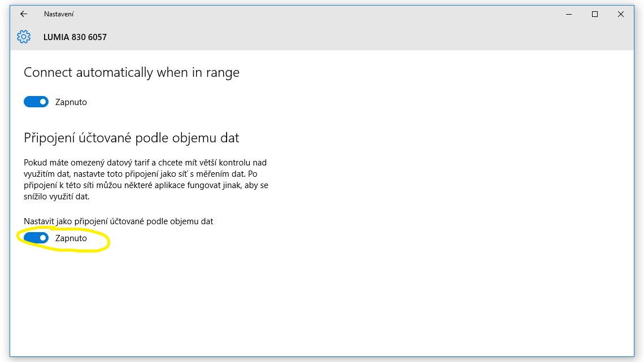Click the "Connect automatically when in range" heading
Viewport: 644px width, 362px height.
(132, 73)
